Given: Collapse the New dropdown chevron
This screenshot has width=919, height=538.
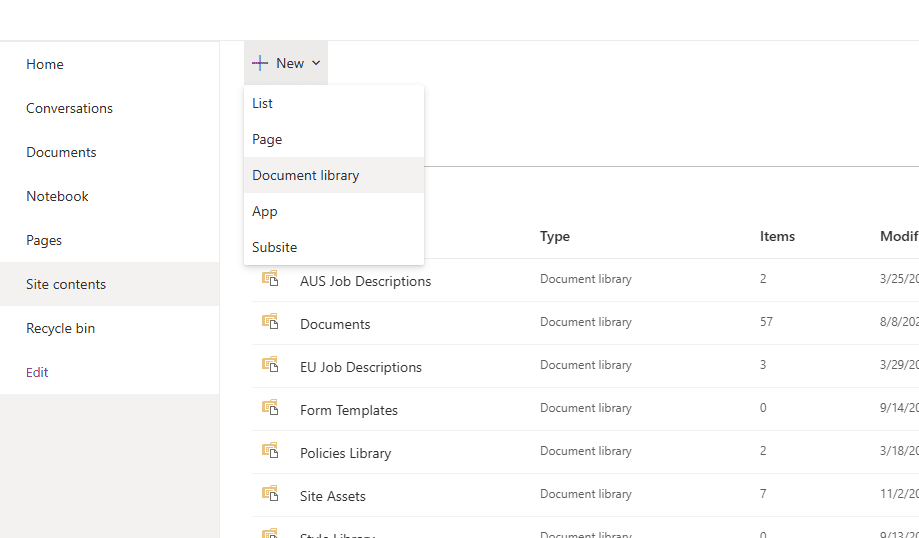Looking at the screenshot, I should [316, 63].
